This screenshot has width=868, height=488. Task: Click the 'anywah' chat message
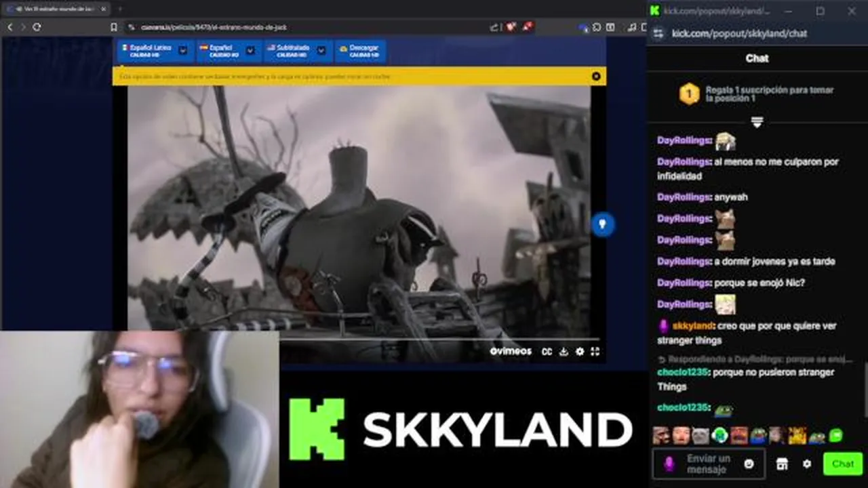(731, 197)
